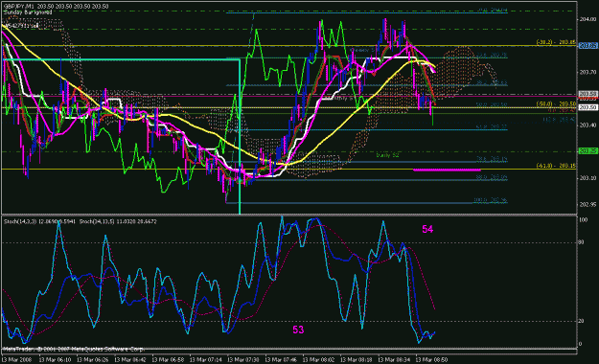Select the #5427911 sell order label
The width and height of the screenshot is (599, 364).
21,26
